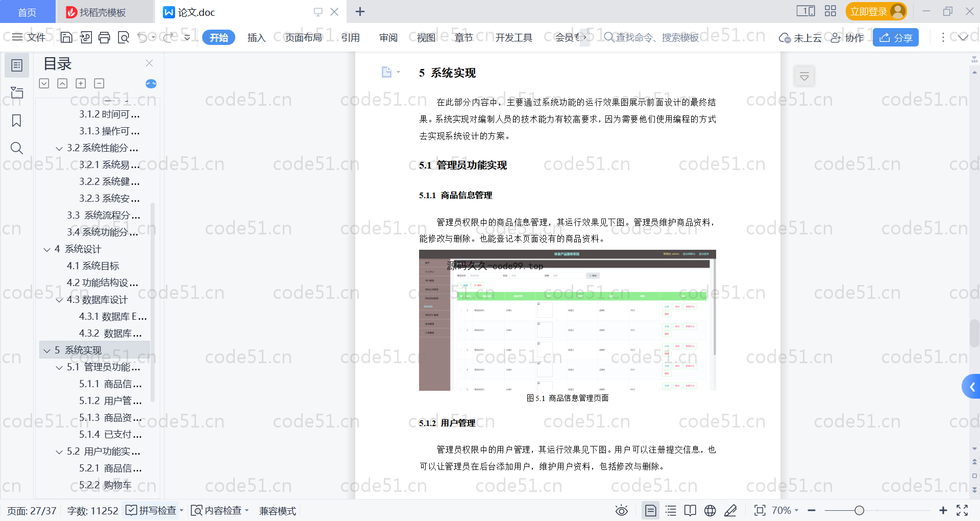
Task: Close the 目录 panel
Action: (149, 63)
